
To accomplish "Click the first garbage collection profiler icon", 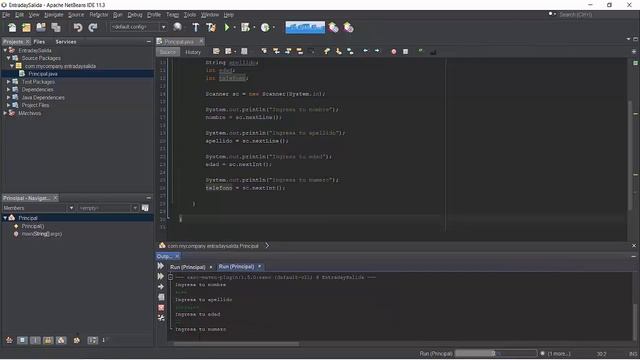I will (x=333, y=27).
